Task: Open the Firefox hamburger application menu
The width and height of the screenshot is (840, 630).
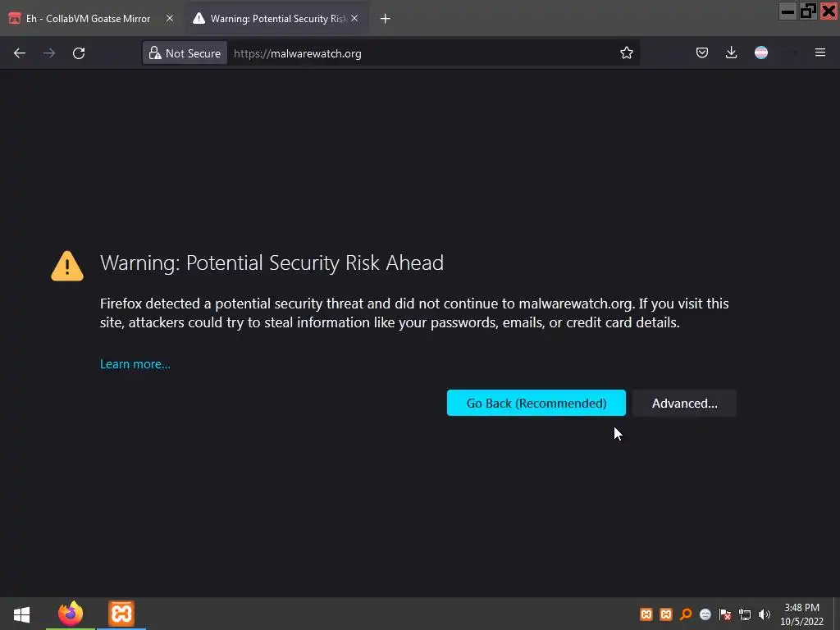Action: point(820,52)
